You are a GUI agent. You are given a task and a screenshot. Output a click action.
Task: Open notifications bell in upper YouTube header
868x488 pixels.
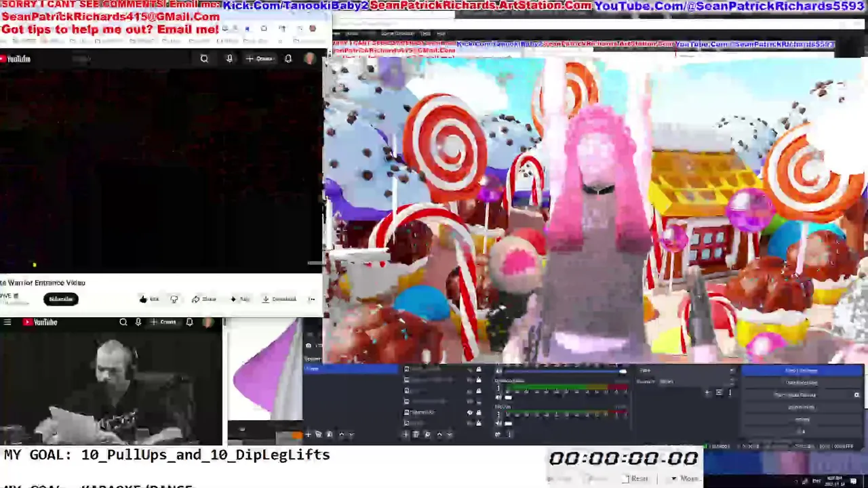pyautogui.click(x=288, y=59)
